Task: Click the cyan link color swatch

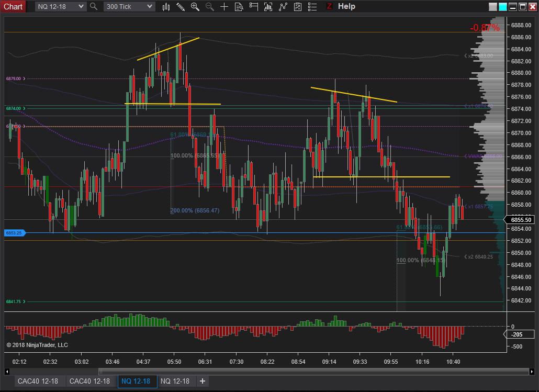Action: coord(503,6)
